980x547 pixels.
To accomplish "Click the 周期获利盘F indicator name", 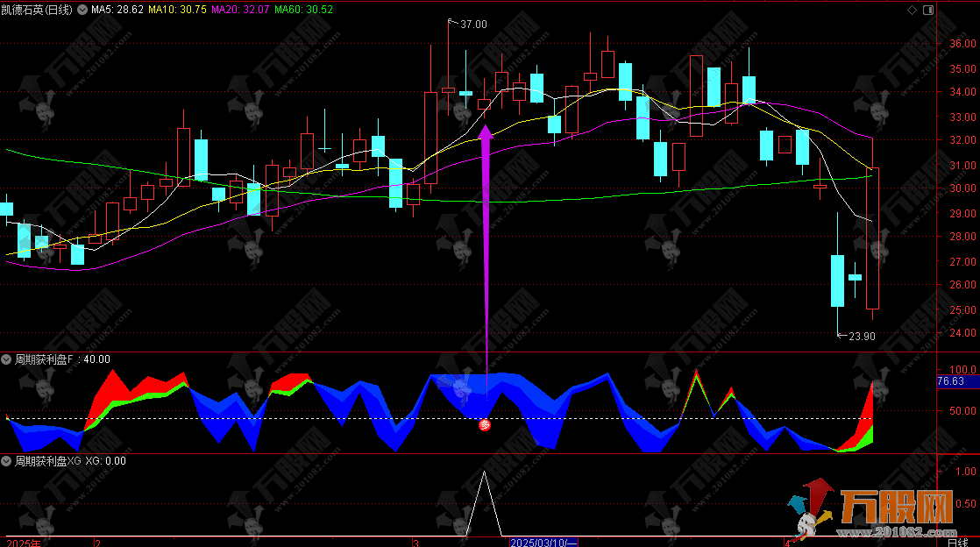I will point(44,359).
